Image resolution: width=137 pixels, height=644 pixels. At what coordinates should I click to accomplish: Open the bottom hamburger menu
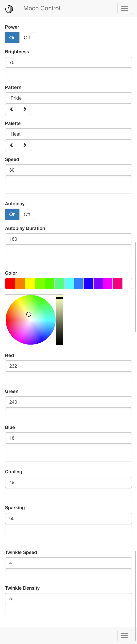point(125,635)
